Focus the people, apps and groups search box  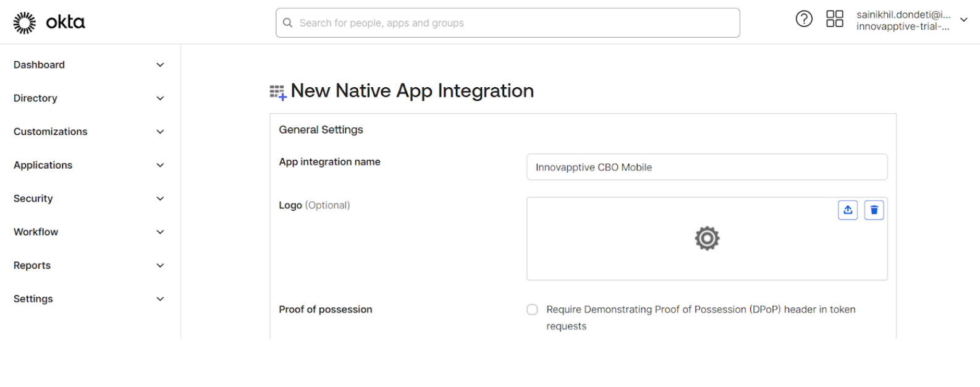513,23
